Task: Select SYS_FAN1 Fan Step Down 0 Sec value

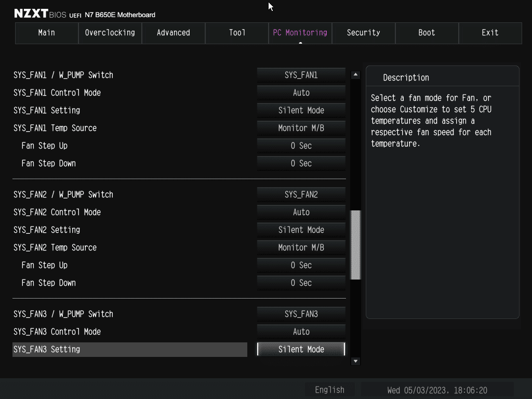Action: pos(301,163)
